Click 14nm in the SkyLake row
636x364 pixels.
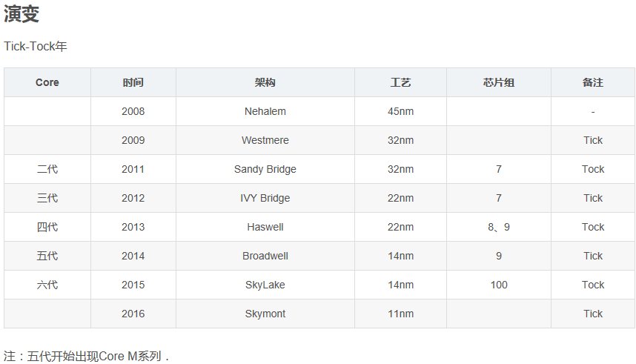[x=400, y=285]
